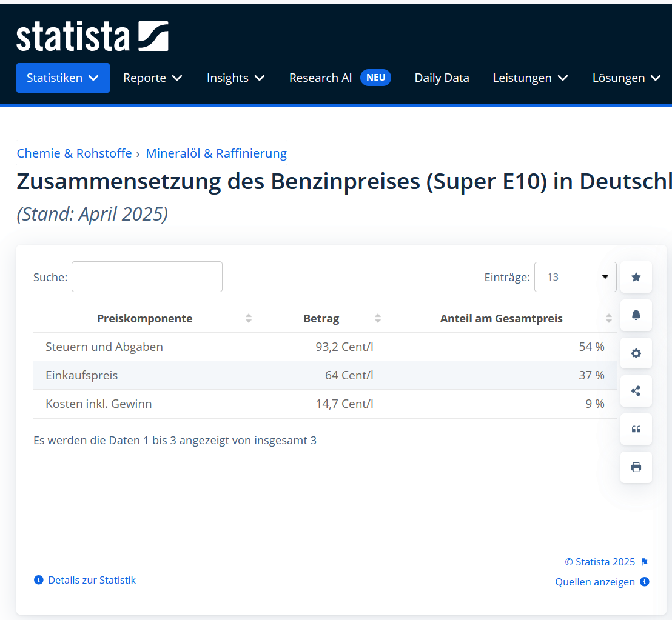Click the 37 % share cell

point(591,376)
